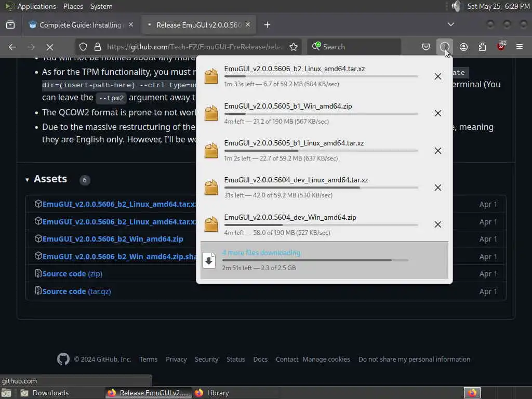
Task: Switch to 'Complete Guide: Installing' tab
Action: pos(79,25)
